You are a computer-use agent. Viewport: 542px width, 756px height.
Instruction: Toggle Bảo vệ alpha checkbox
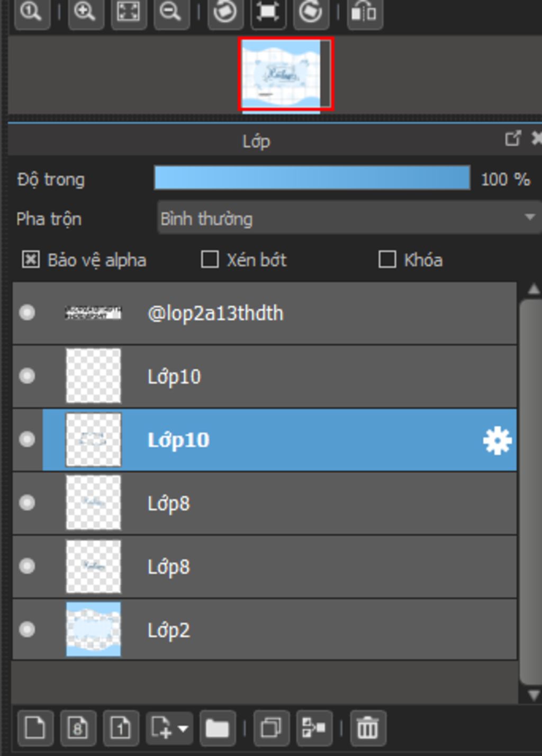(31, 259)
